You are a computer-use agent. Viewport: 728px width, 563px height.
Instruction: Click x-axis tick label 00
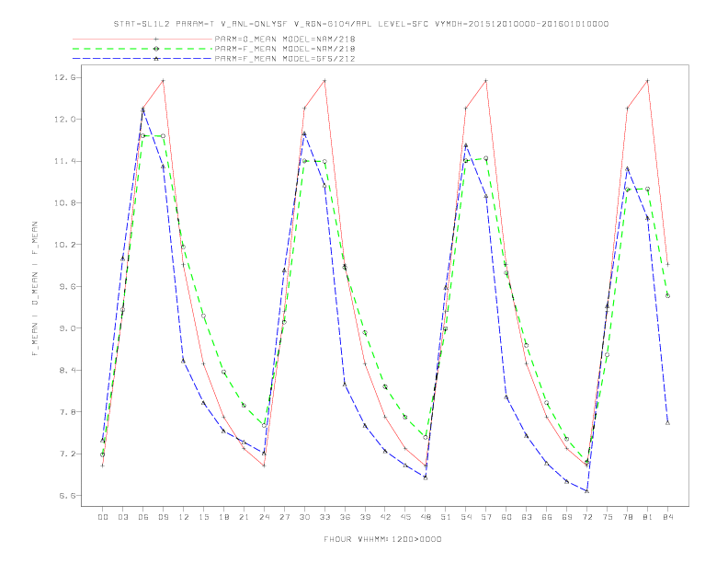click(103, 517)
